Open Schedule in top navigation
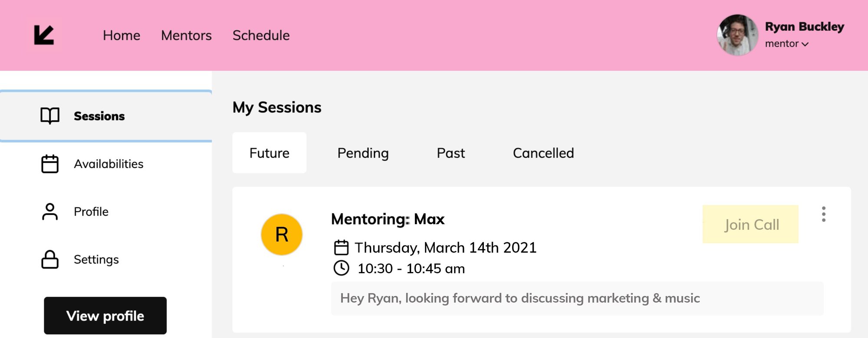This screenshot has height=338, width=868. click(261, 35)
